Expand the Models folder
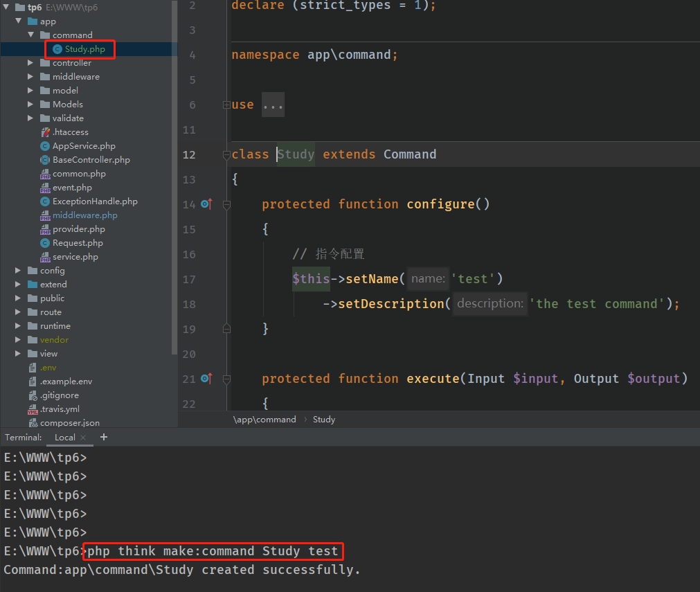 [x=30, y=105]
